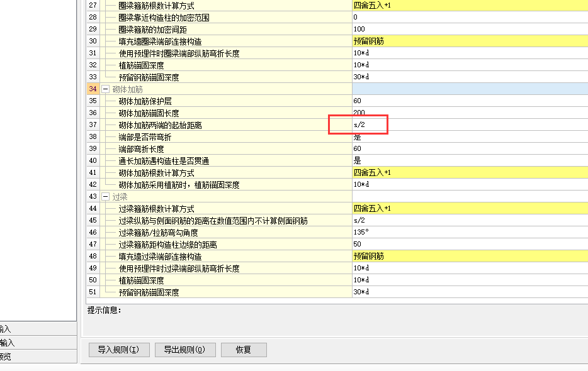588x371 pixels.
Task: Select value 10*d of row 42
Action: (361, 185)
